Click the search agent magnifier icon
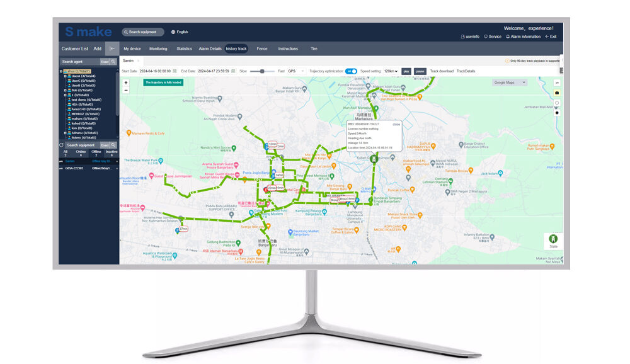This screenshot has width=630, height=364. [x=113, y=62]
